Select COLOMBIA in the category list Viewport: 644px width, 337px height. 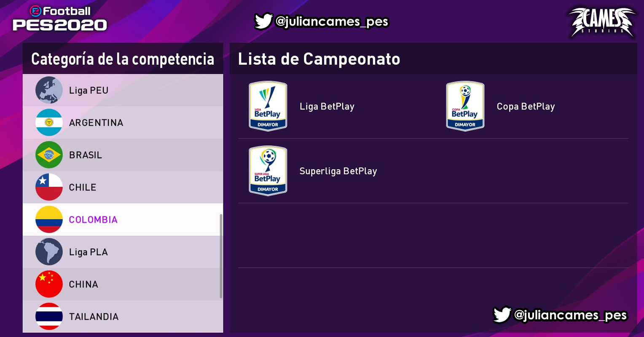[123, 219]
